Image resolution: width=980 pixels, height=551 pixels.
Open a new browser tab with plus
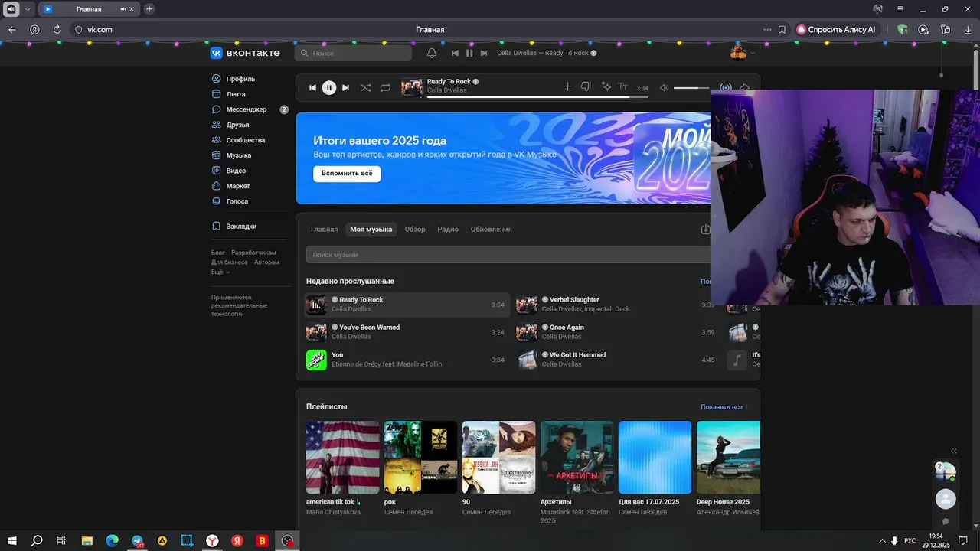pos(149,9)
